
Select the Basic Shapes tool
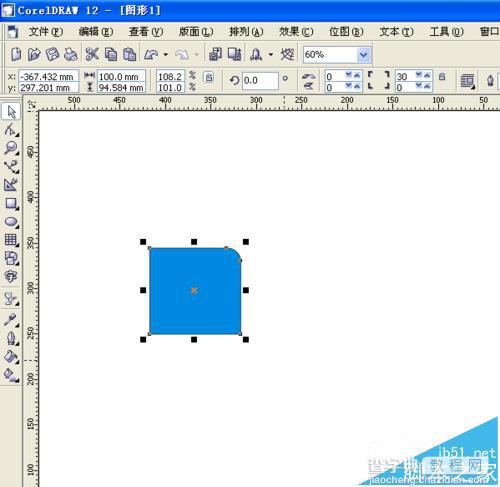[x=11, y=258]
